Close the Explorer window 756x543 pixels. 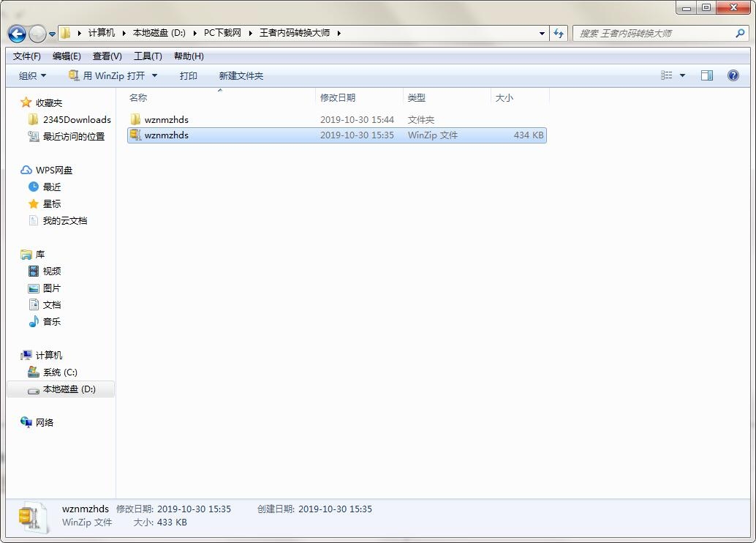(733, 8)
